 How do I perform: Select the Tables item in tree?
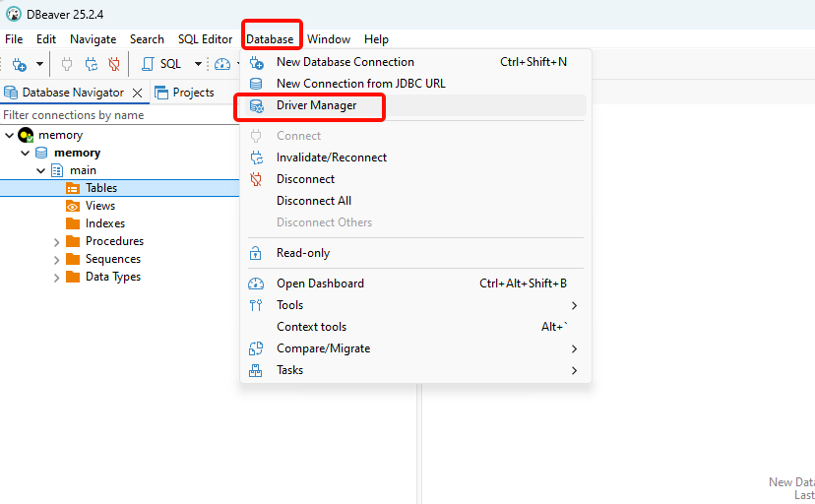point(100,188)
